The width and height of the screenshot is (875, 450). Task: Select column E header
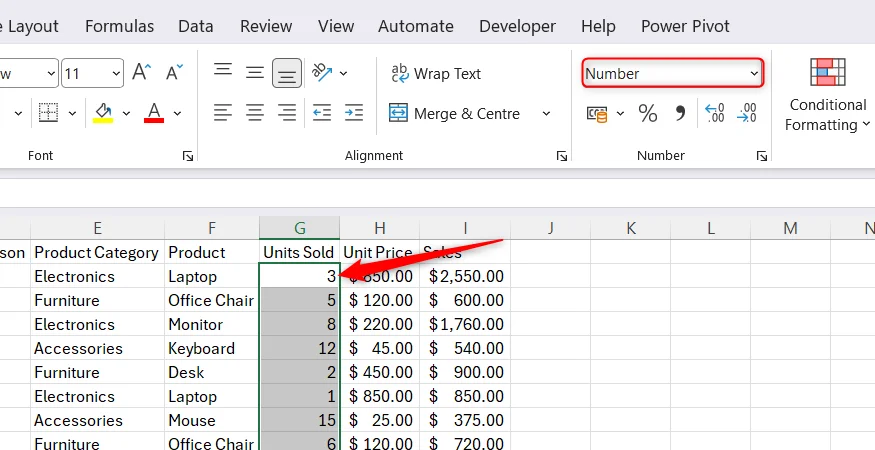98,228
